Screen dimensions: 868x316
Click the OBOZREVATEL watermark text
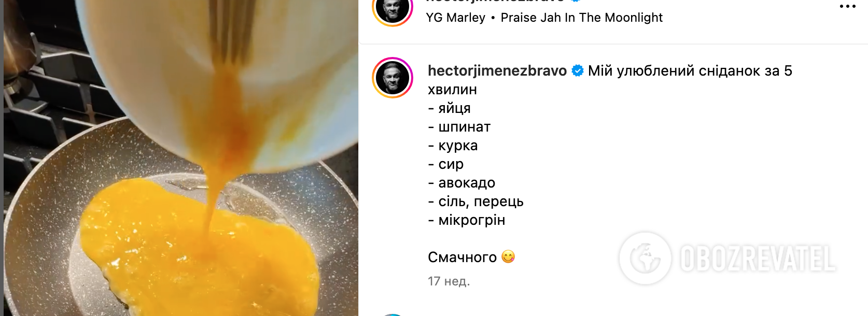pyautogui.click(x=757, y=259)
